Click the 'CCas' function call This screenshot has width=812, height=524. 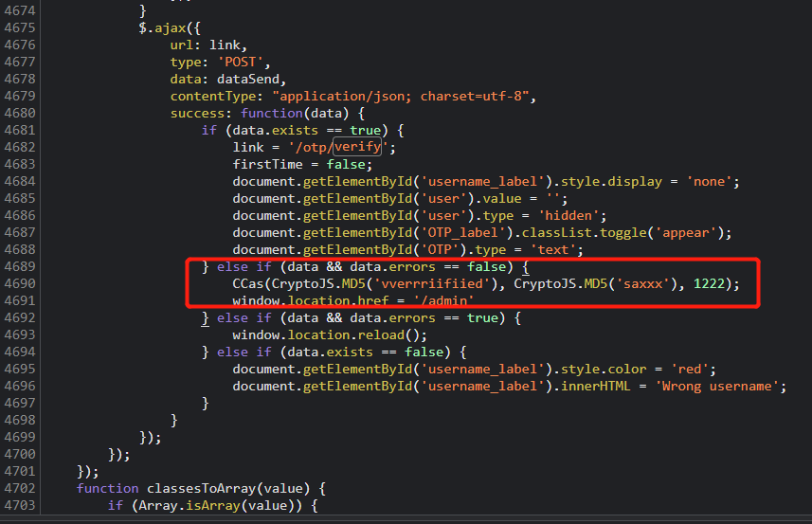[248, 284]
